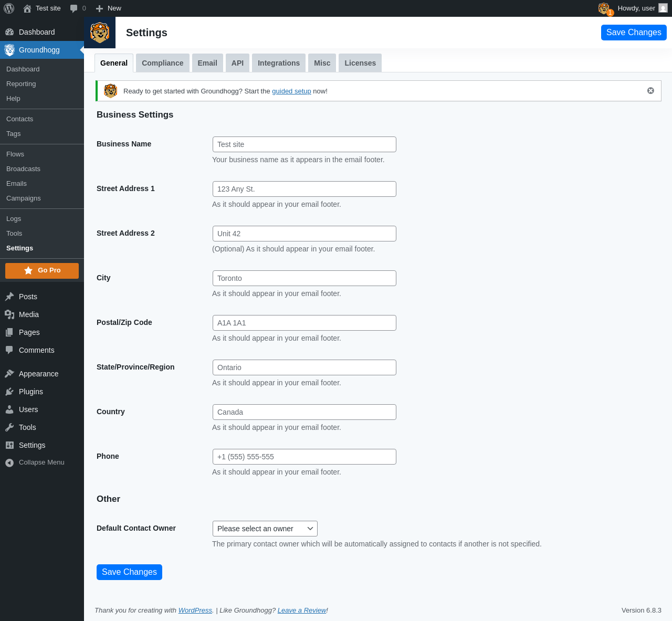The height and width of the screenshot is (621, 672).
Task: Switch to the Compliance tab
Action: coord(163,63)
